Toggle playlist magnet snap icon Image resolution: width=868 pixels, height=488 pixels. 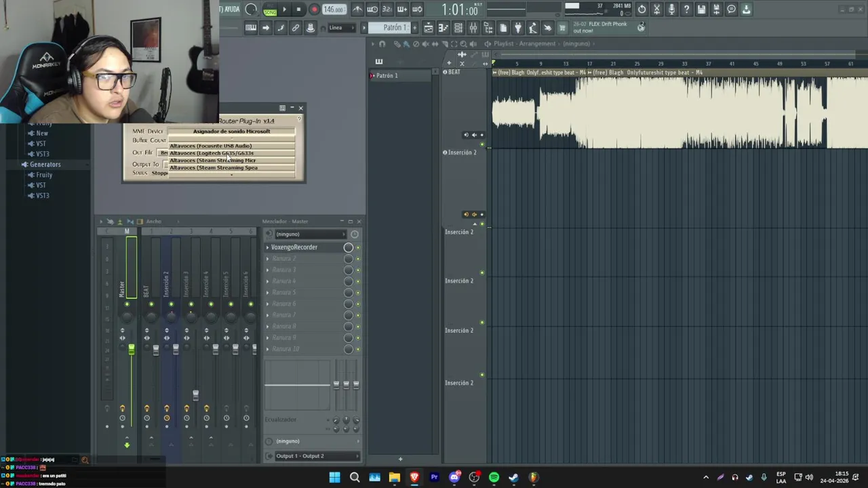382,44
